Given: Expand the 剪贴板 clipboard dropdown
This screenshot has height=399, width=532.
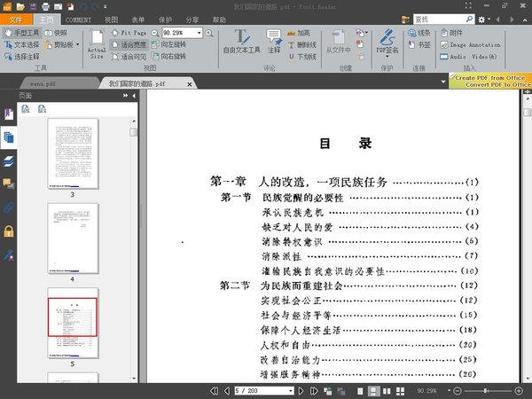Looking at the screenshot, I should pos(77,43).
